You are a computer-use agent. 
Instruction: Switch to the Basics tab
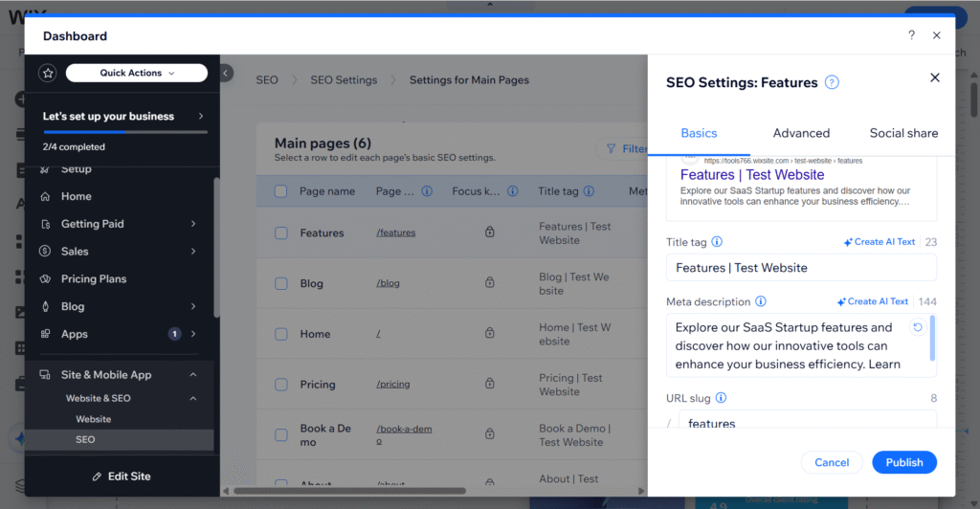[x=699, y=133]
